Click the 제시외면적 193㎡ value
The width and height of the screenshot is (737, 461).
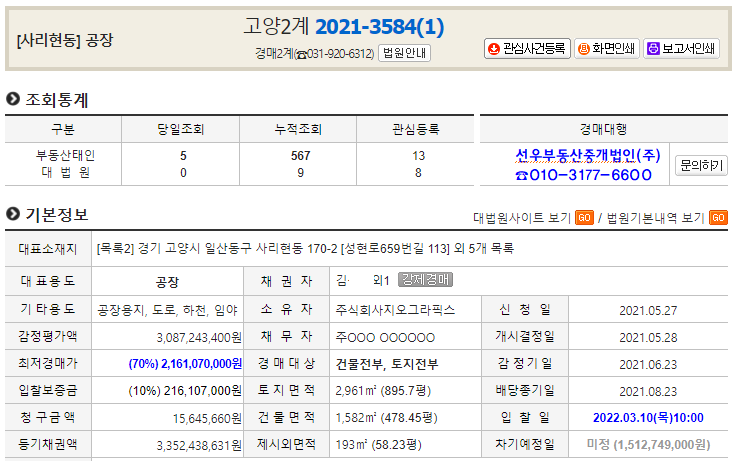pyautogui.click(x=378, y=444)
